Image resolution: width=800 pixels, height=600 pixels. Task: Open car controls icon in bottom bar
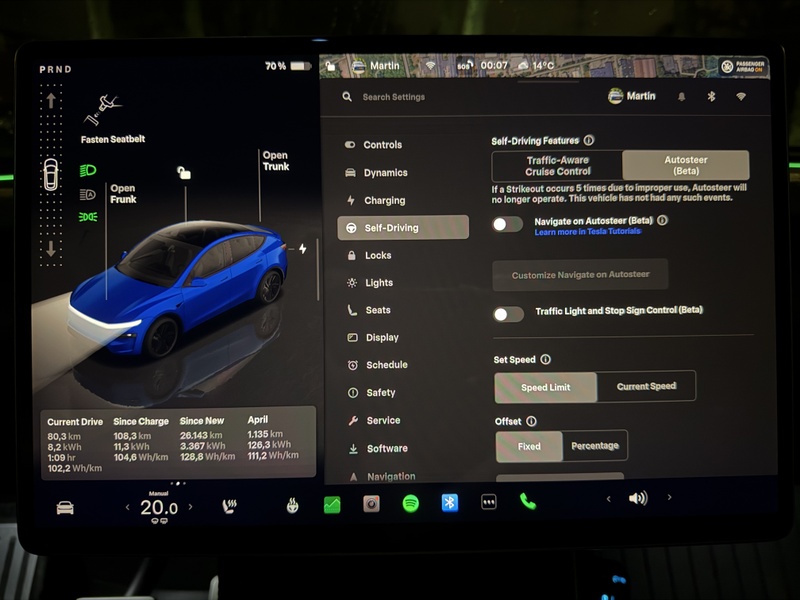65,508
